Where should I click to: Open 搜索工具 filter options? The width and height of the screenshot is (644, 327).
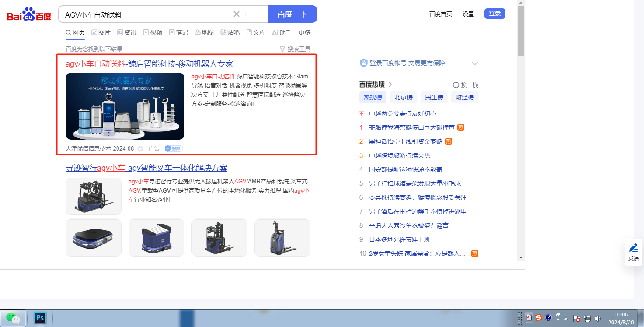(x=295, y=49)
